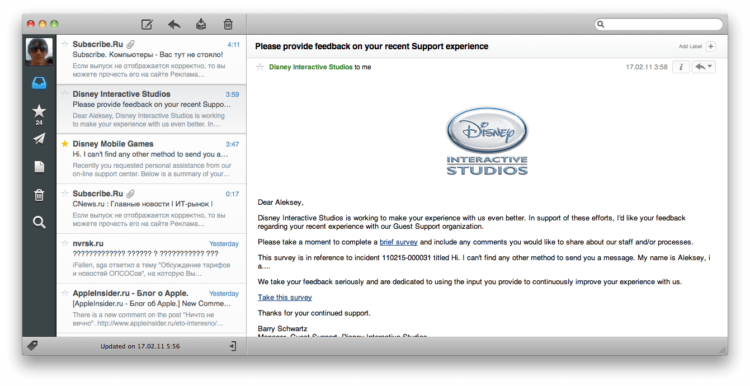
Task: Open the Subscribe.Ru Компьютеры message
Action: [x=152, y=59]
